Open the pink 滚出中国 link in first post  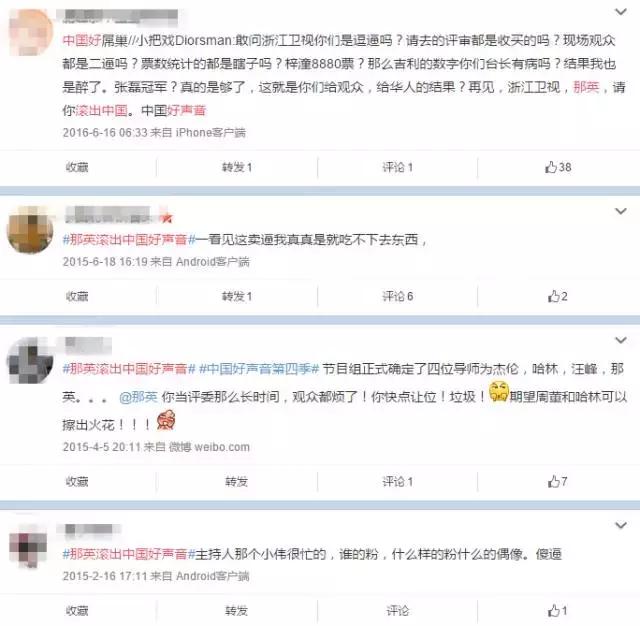(102, 110)
